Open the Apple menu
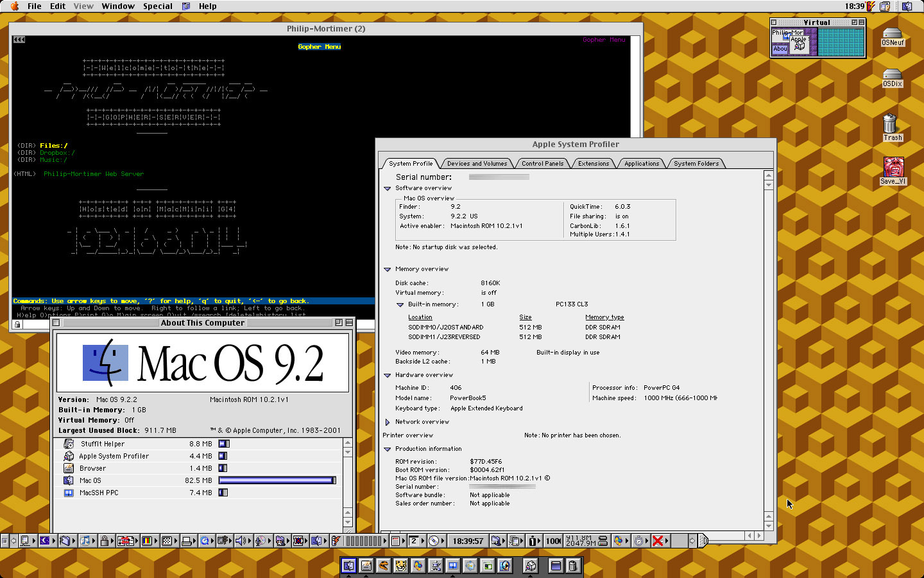 coord(14,6)
